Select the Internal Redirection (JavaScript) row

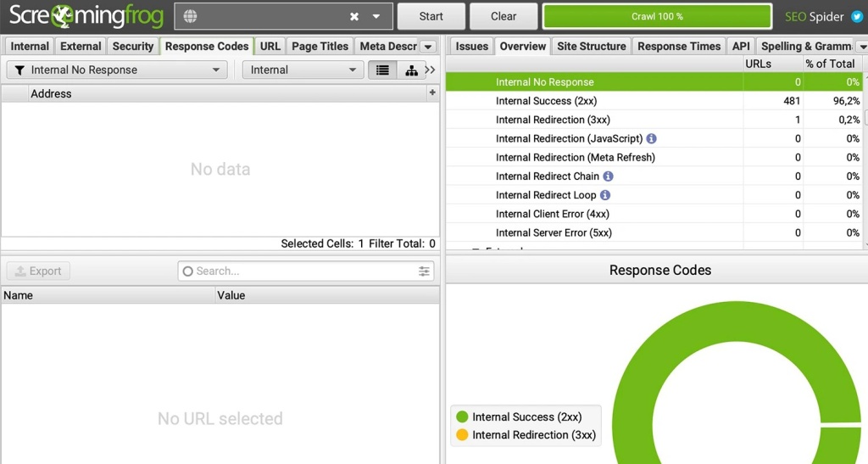[654, 138]
